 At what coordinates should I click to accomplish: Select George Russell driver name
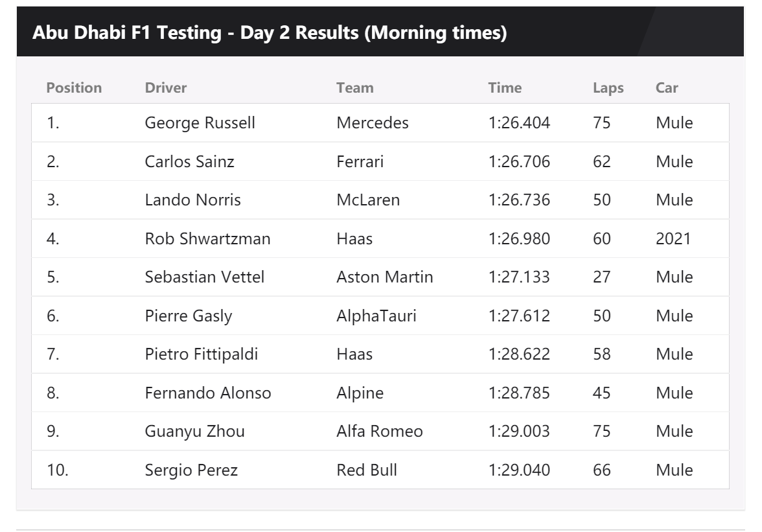[200, 122]
